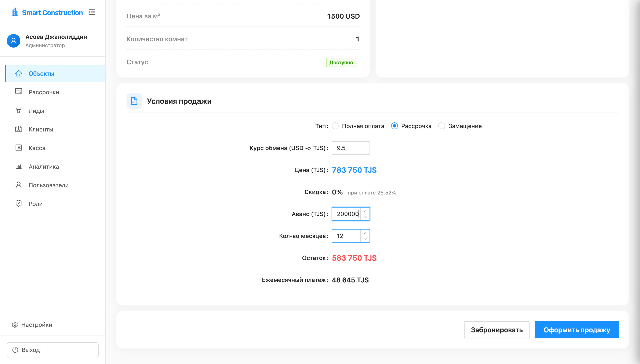Decrease Кол-во месяцев with the down arrow
The width and height of the screenshot is (640, 364).
pos(365,239)
